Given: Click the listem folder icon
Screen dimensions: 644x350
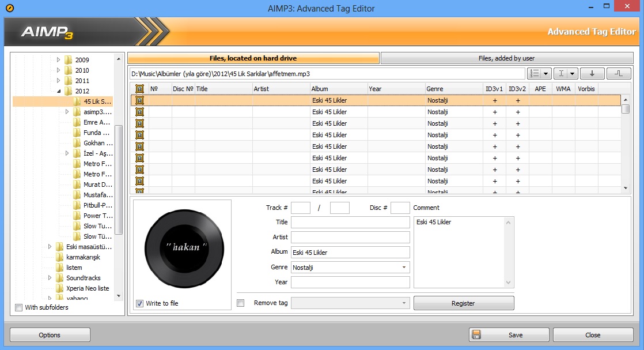Looking at the screenshot, I should (x=59, y=268).
